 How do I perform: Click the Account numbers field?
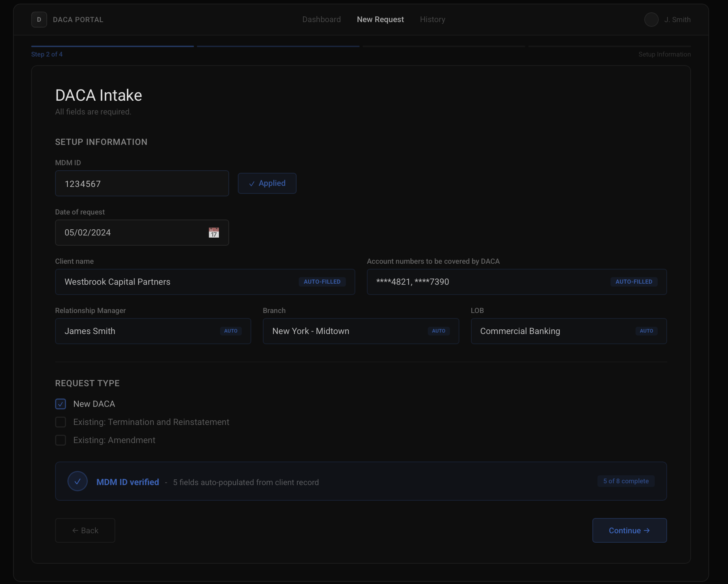pos(517,282)
